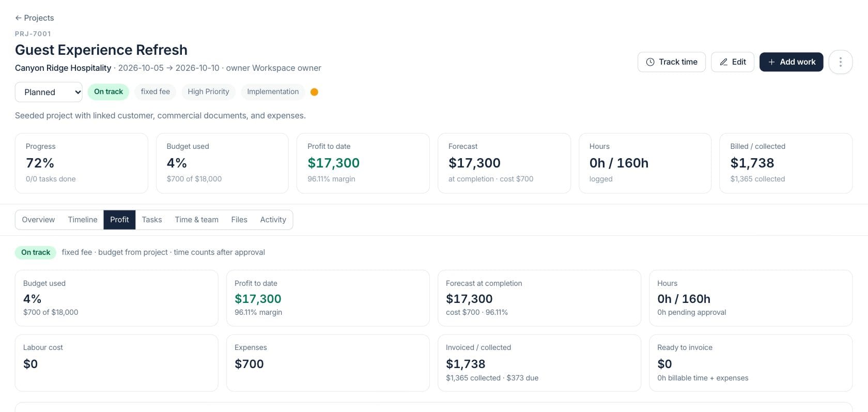This screenshot has height=412, width=868.
Task: Click '$1,365 collected · $373 due' text
Action: [x=492, y=378]
